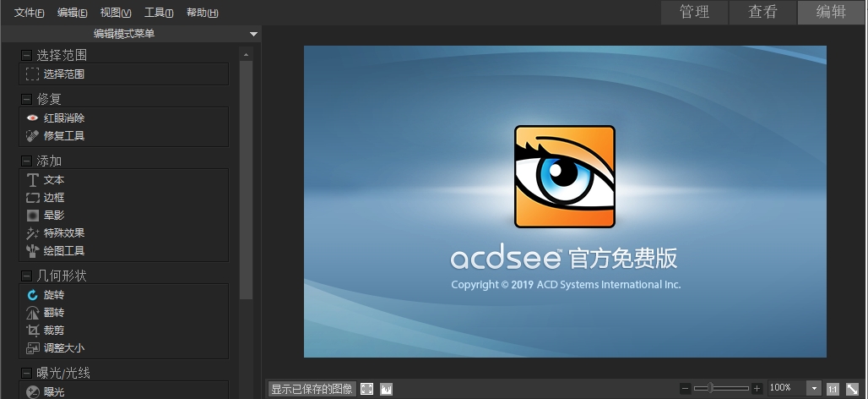Click the edit panel vertical scrollbar thumb
This screenshot has width=868, height=399.
247,180
